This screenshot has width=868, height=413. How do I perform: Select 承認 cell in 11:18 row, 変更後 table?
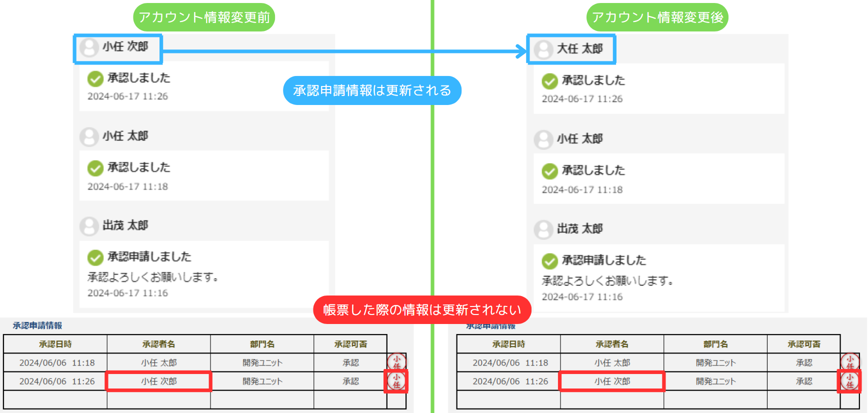[804, 362]
